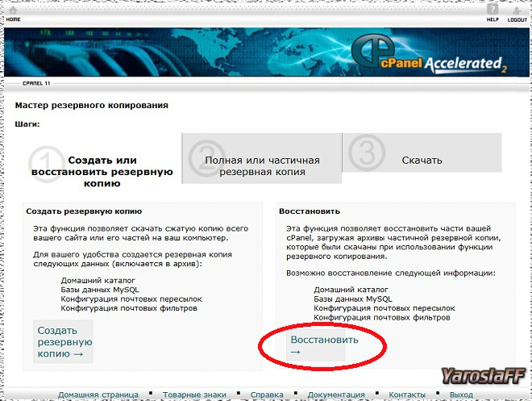The image size is (532, 401).
Task: Click the Мастер резервного копирования heading
Action: 92,105
